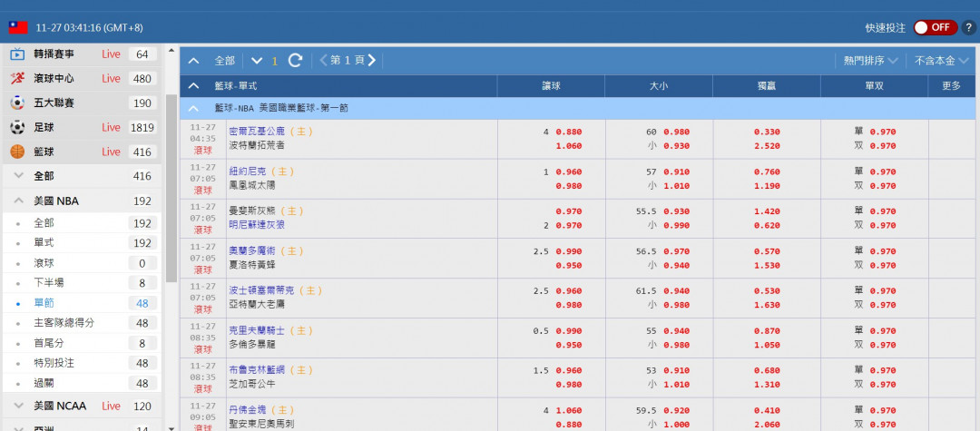The width and height of the screenshot is (980, 431).
Task: Click the sidebar scrollbar thumb
Action: click(x=171, y=189)
